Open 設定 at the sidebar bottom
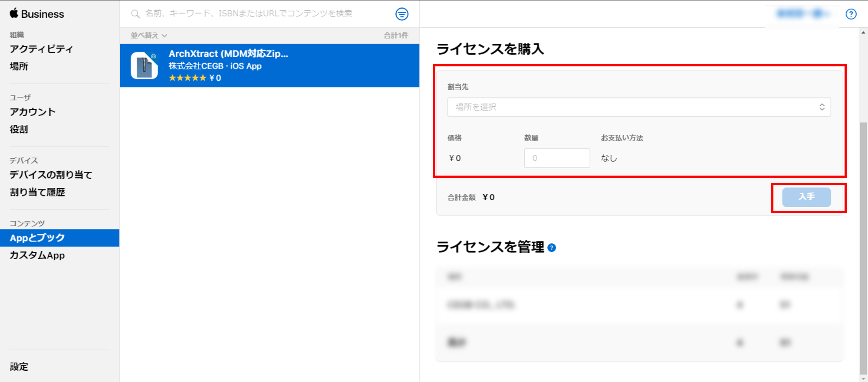This screenshot has width=868, height=382. (19, 367)
